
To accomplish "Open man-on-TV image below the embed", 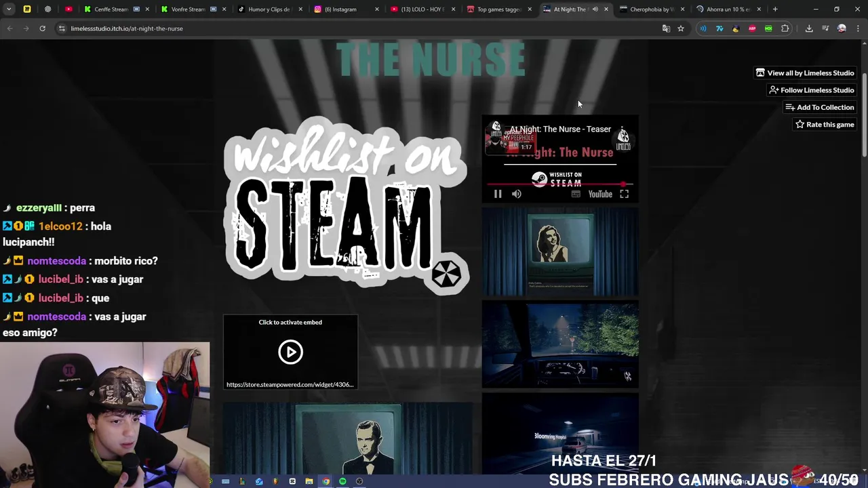I will pyautogui.click(x=348, y=439).
